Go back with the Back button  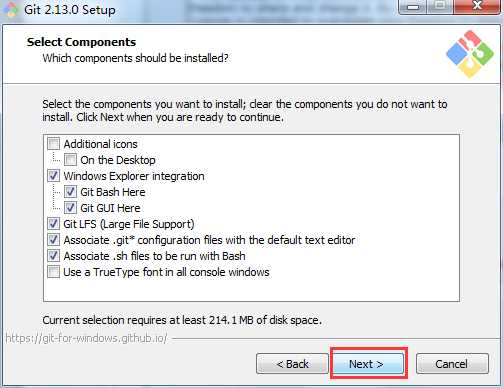(x=292, y=364)
